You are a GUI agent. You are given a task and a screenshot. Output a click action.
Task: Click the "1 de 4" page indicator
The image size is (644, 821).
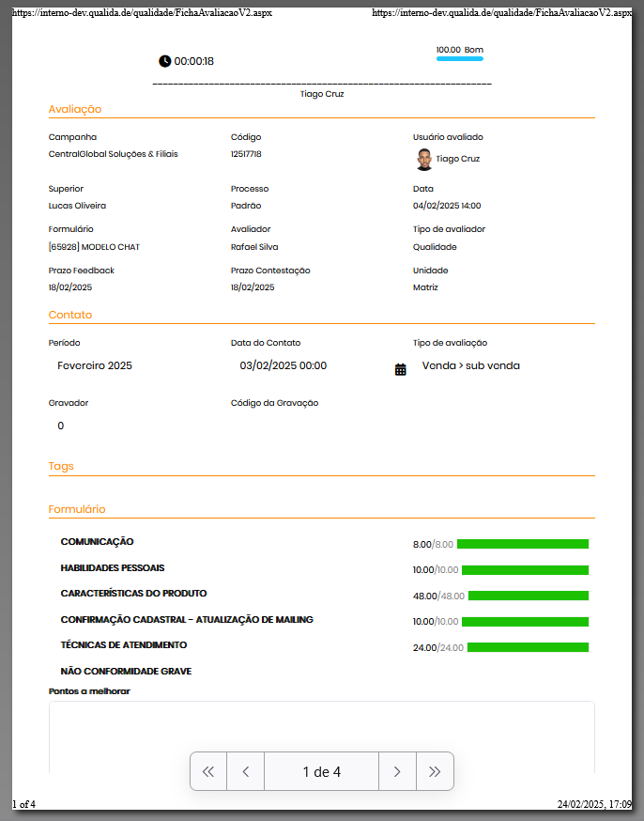point(321,772)
